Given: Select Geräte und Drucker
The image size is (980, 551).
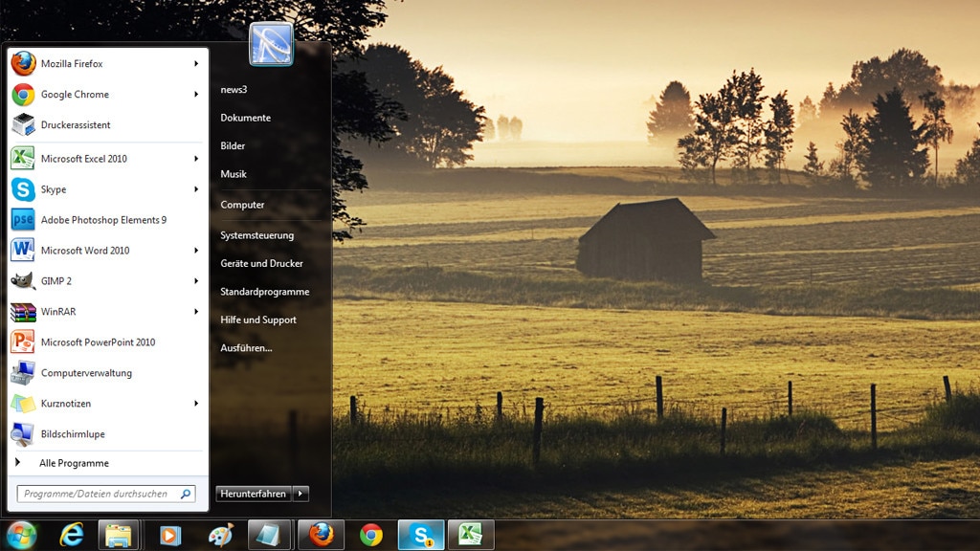Looking at the screenshot, I should point(261,263).
